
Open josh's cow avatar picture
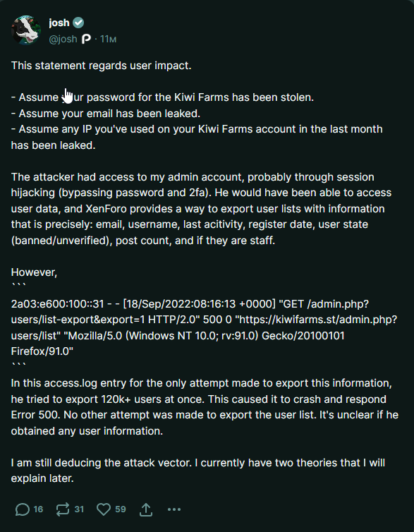[26, 30]
